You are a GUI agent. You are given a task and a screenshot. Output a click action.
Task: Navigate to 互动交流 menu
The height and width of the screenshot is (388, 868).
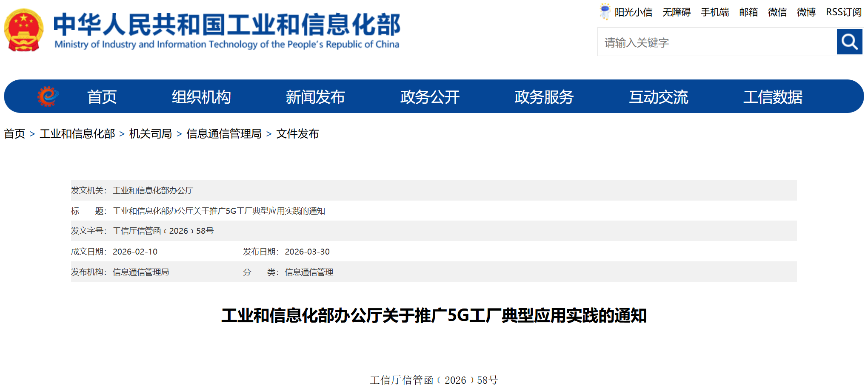(x=658, y=97)
